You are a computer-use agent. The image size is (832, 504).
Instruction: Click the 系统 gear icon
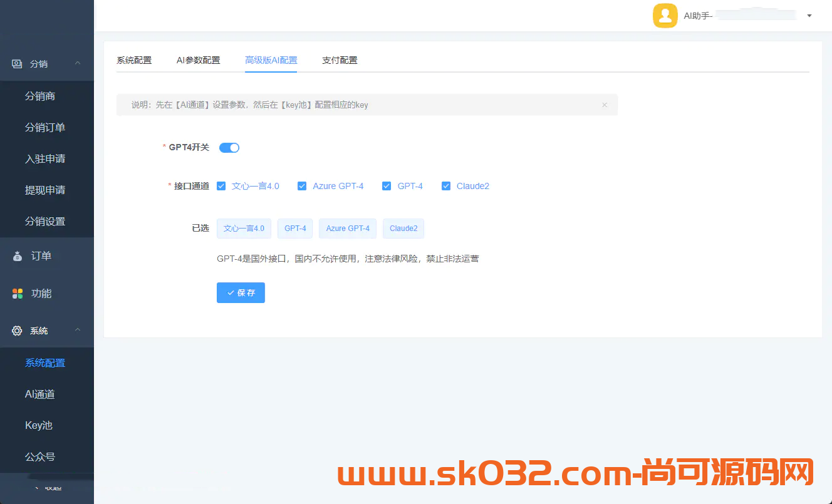(x=17, y=331)
